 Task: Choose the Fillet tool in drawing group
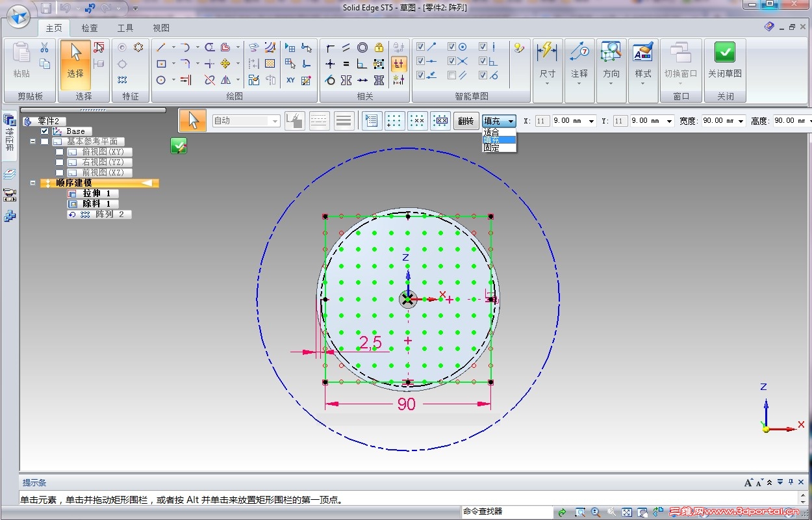point(185,64)
